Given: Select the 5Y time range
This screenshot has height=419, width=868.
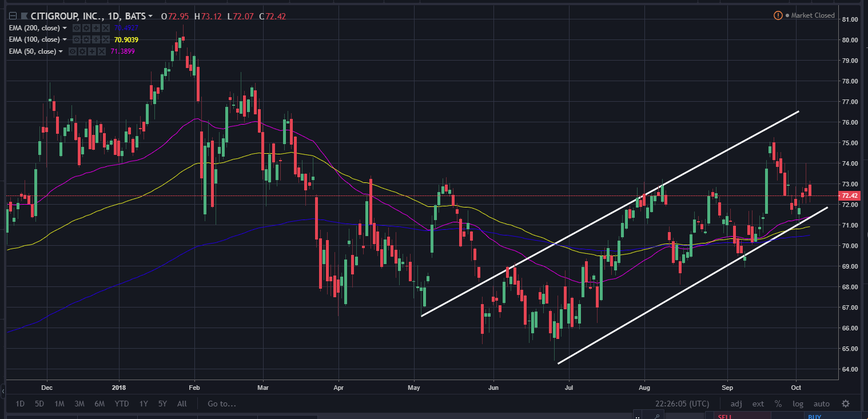Looking at the screenshot, I should tap(162, 404).
